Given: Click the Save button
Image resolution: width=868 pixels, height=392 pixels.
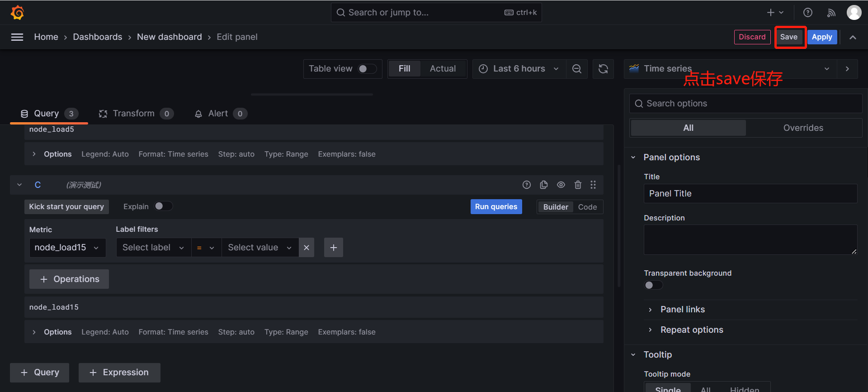Looking at the screenshot, I should coord(788,37).
